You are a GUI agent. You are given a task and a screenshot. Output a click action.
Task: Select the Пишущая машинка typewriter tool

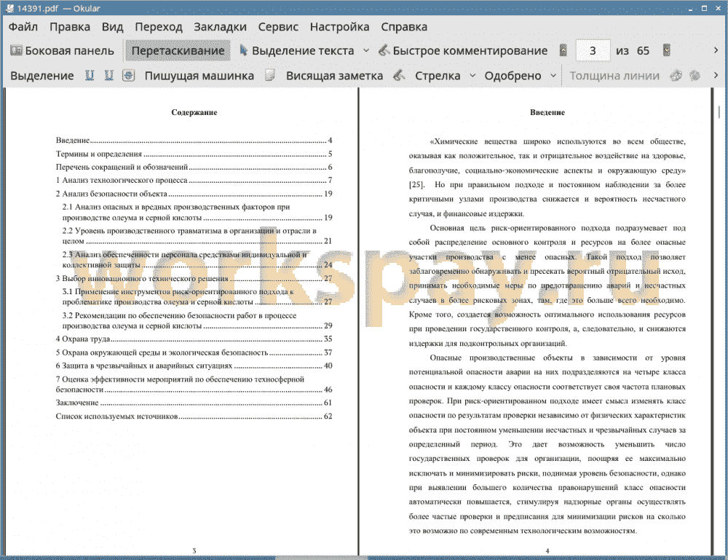coord(199,75)
